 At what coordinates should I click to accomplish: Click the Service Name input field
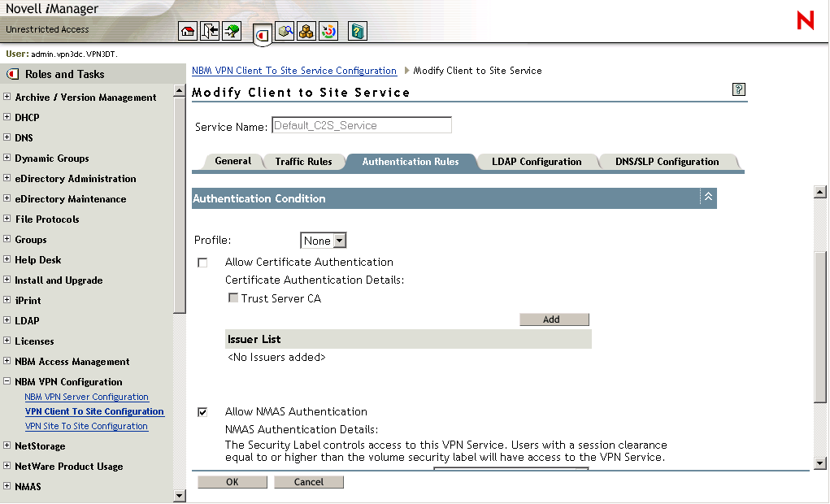click(x=362, y=125)
